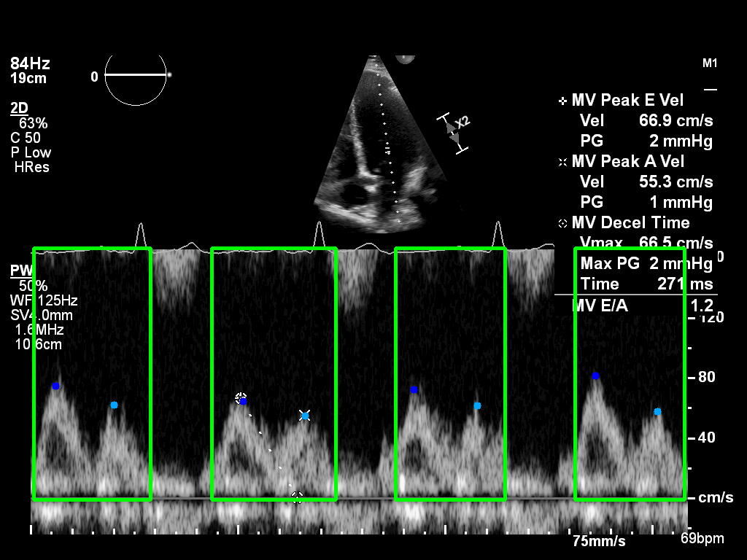Click the MV Peak E Vel plus caliper icon
747x560 pixels.
[x=562, y=101]
